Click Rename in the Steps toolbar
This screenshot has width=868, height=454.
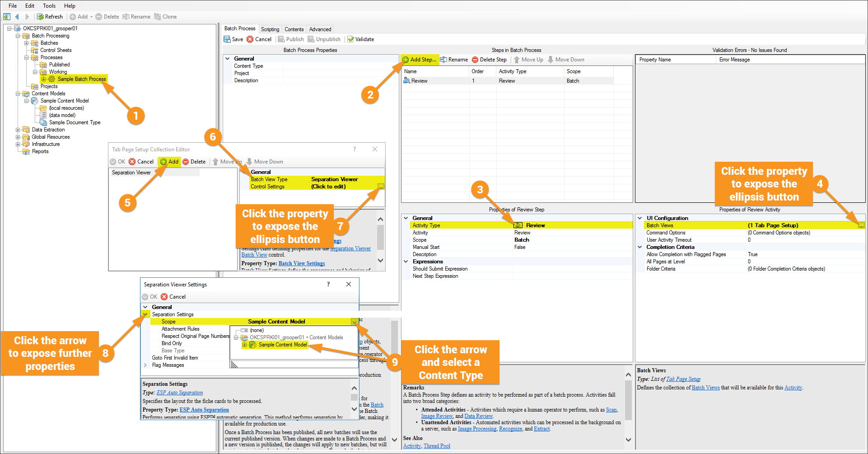click(x=454, y=60)
